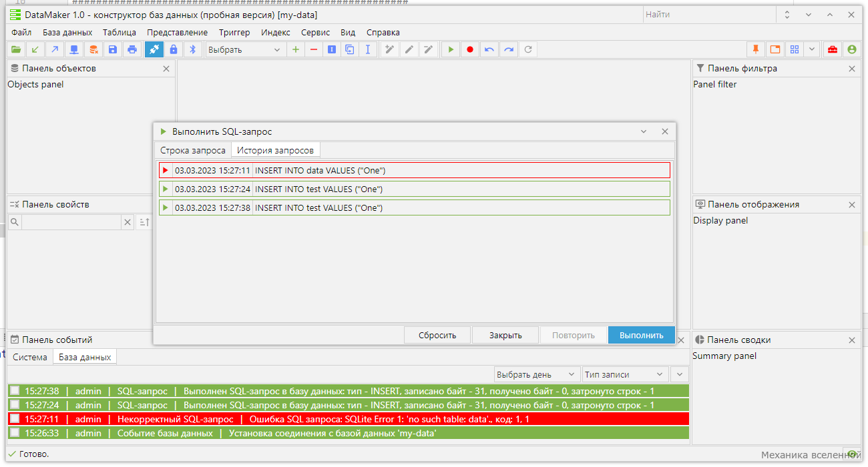Click the Сбросить button
Viewport: 868px width, 467px height.
437,335
